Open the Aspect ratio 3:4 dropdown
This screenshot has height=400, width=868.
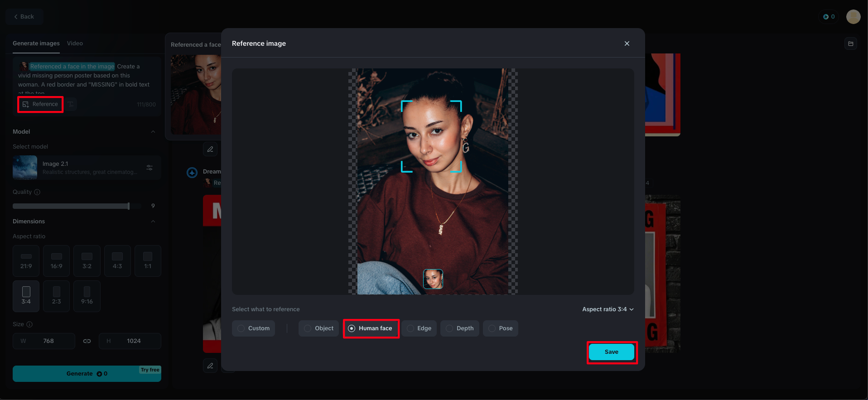(x=608, y=309)
